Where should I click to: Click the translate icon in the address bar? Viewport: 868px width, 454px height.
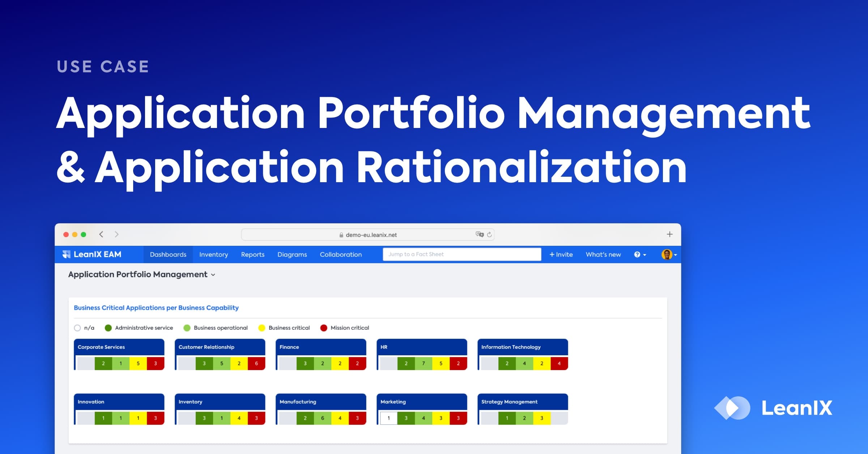(x=479, y=234)
